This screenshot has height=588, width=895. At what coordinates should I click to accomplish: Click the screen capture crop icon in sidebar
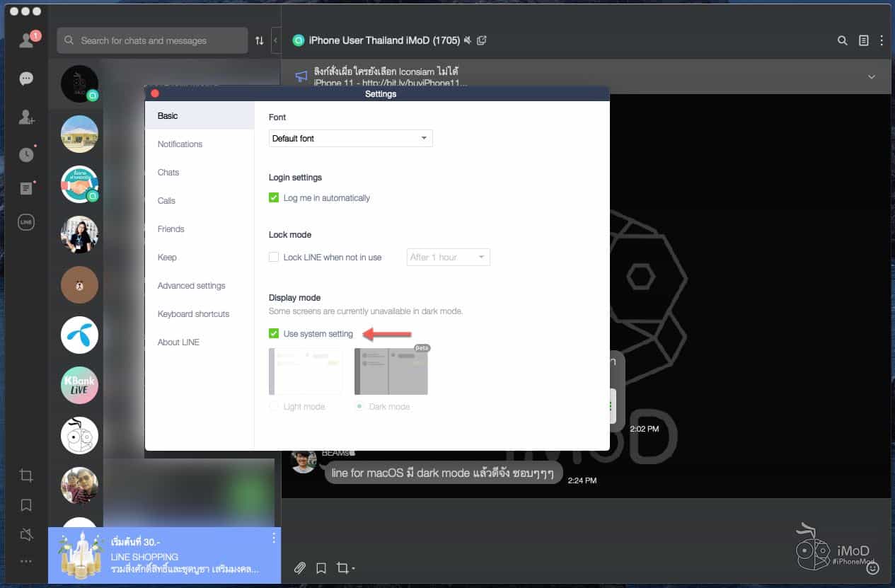26,475
